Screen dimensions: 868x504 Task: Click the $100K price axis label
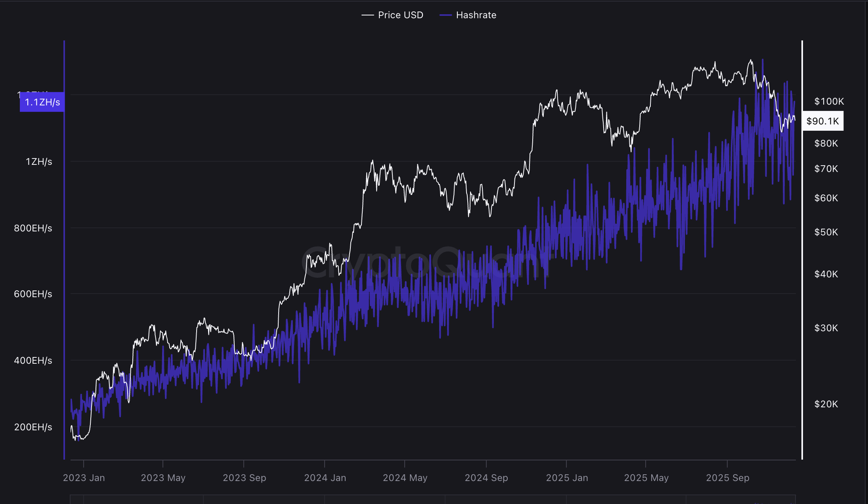[x=828, y=101]
